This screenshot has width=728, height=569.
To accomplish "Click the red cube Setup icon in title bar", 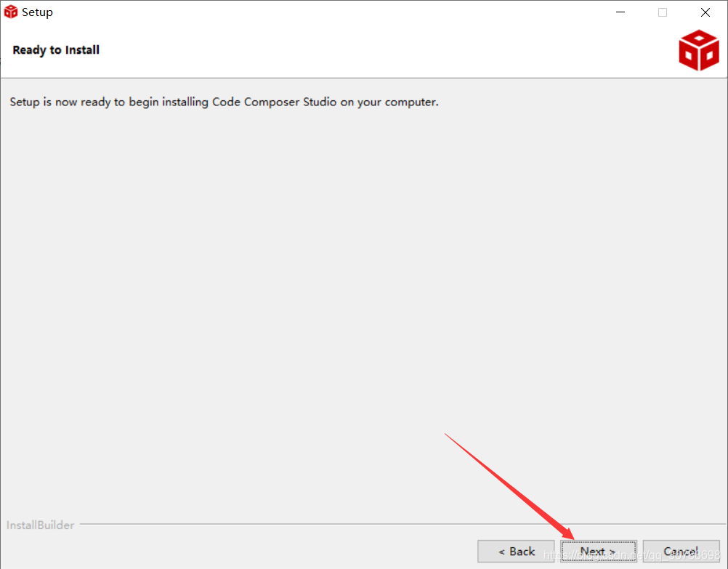I will point(11,12).
